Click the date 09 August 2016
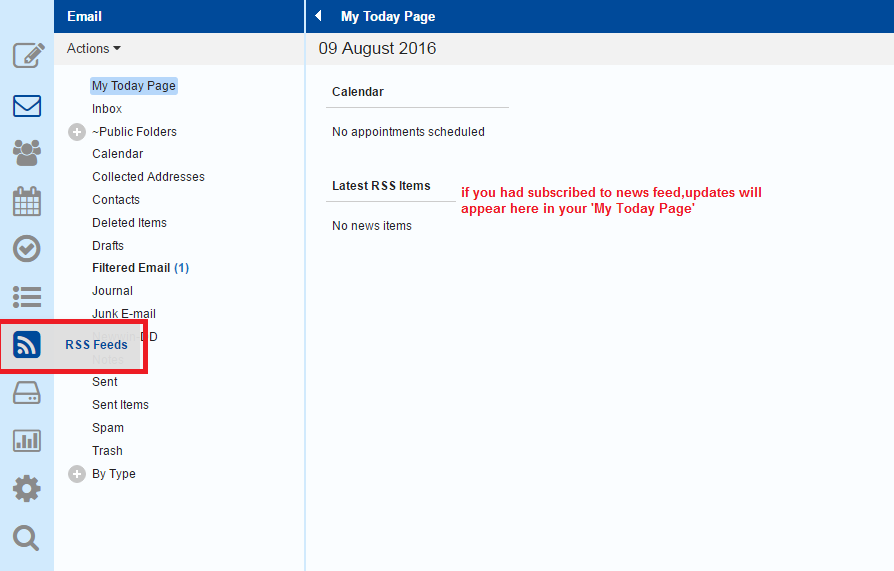The image size is (894, 571). 377,48
